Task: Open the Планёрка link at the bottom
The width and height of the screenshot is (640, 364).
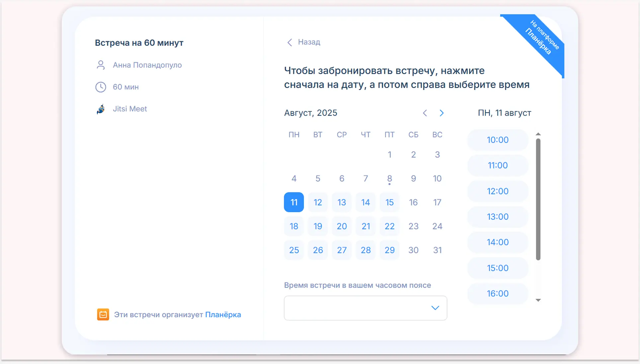Action: [223, 315]
